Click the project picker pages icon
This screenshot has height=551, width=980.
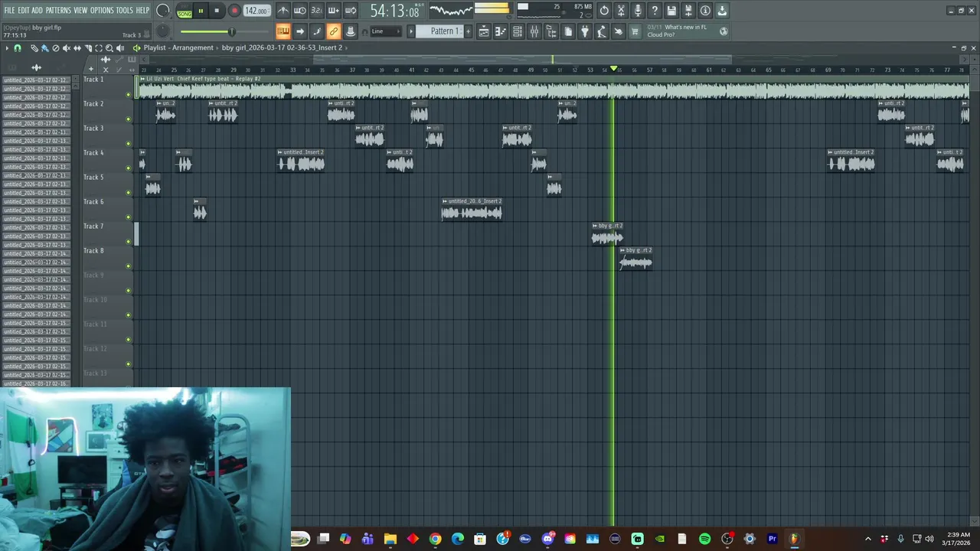tap(568, 31)
